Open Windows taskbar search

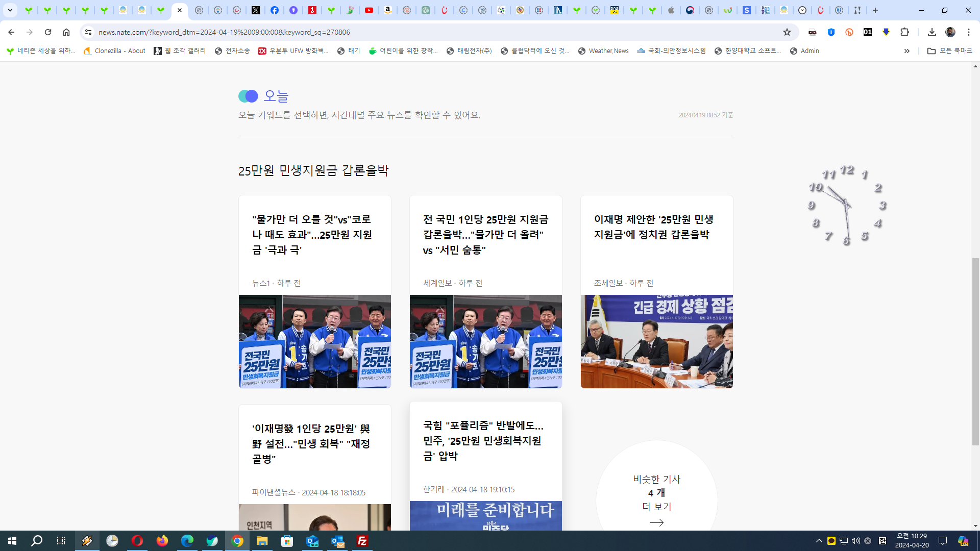[x=37, y=541]
